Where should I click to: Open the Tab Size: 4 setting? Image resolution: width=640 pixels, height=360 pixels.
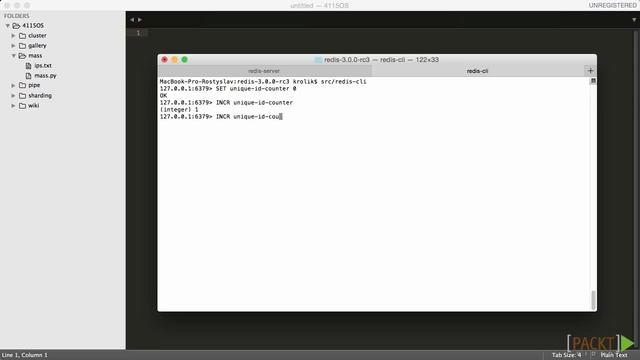[x=566, y=355]
